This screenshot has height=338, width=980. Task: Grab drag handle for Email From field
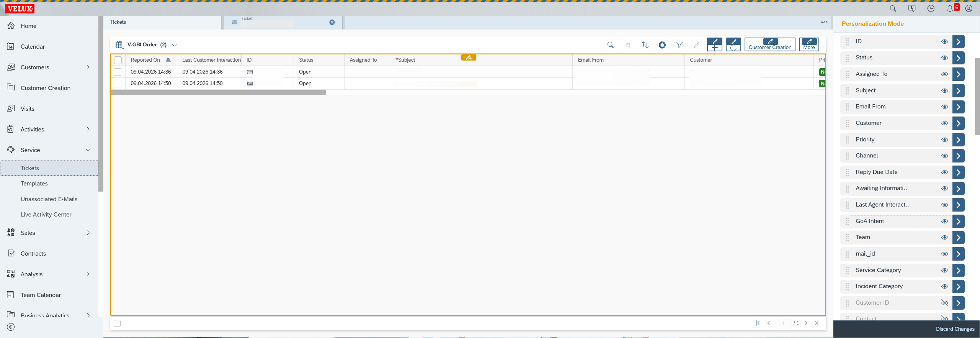pos(847,107)
